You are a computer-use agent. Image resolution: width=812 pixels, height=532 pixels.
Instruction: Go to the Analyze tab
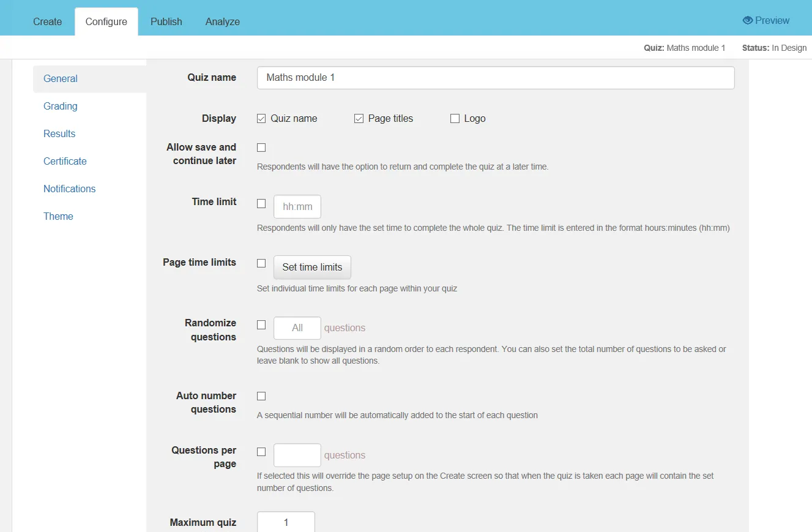pos(223,21)
